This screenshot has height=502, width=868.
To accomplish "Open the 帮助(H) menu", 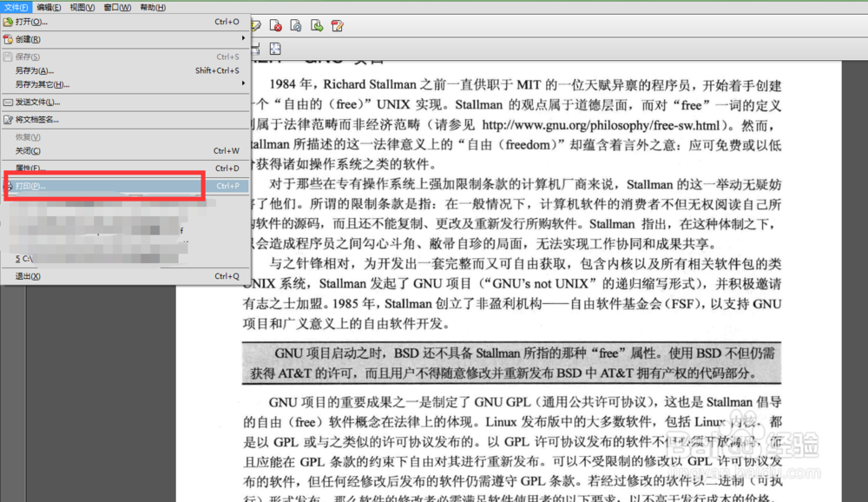I will pos(153,7).
